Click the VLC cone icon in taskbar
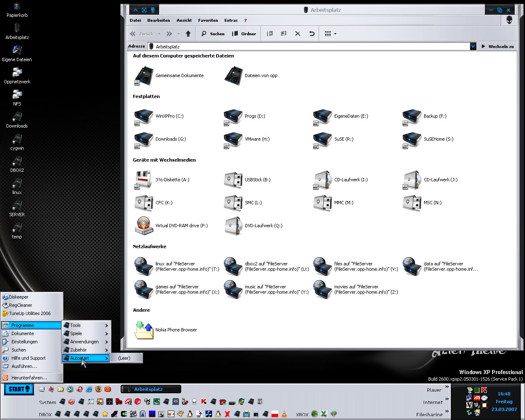The image size is (525, 420). pos(284,414)
